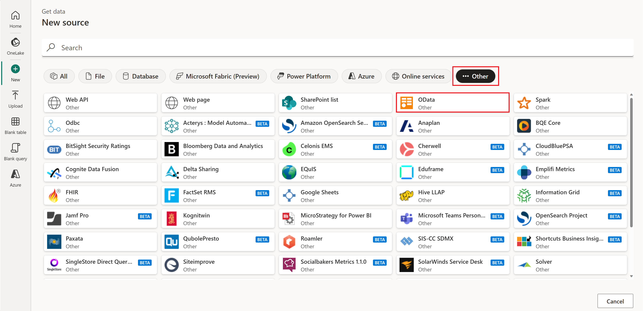Click the vertical scrollbar thumb
This screenshot has height=311, width=644.
tap(631, 162)
